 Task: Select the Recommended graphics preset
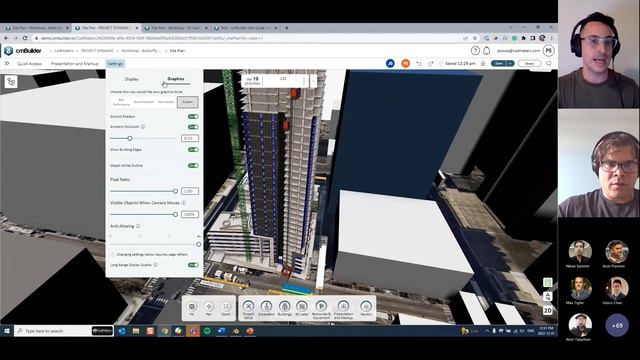pos(144,102)
